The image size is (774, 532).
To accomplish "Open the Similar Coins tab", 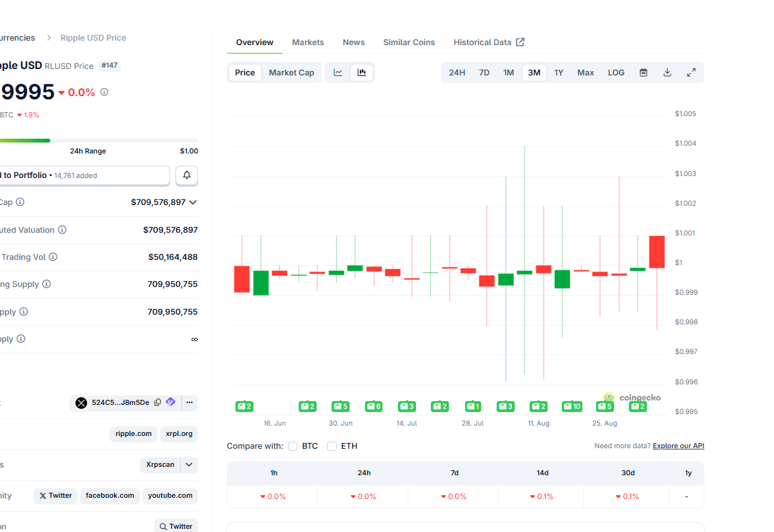I will [409, 42].
